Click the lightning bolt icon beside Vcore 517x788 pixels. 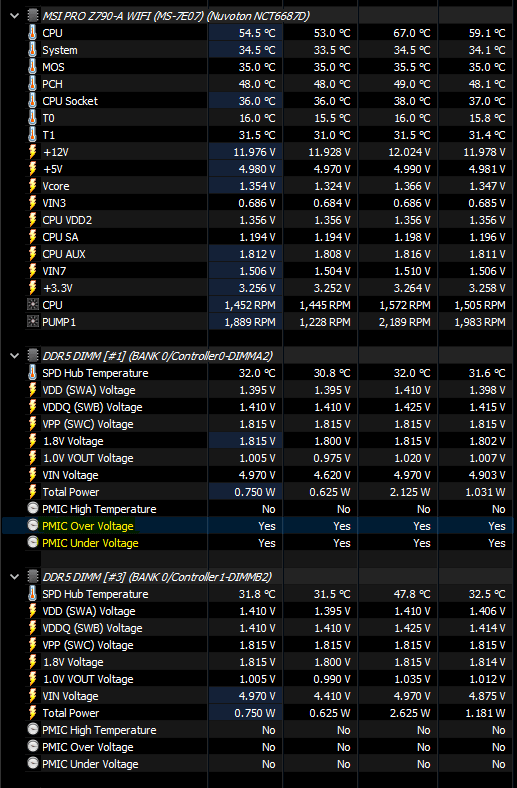click(x=33, y=186)
